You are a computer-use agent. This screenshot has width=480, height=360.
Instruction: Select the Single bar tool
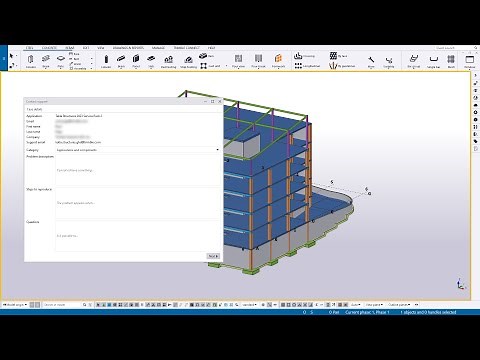(433, 61)
